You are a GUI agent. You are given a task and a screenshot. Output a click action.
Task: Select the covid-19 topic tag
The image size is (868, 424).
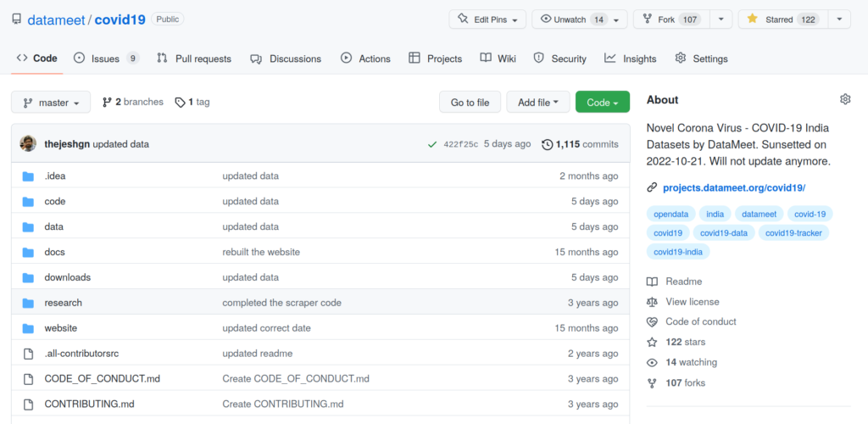tap(810, 215)
